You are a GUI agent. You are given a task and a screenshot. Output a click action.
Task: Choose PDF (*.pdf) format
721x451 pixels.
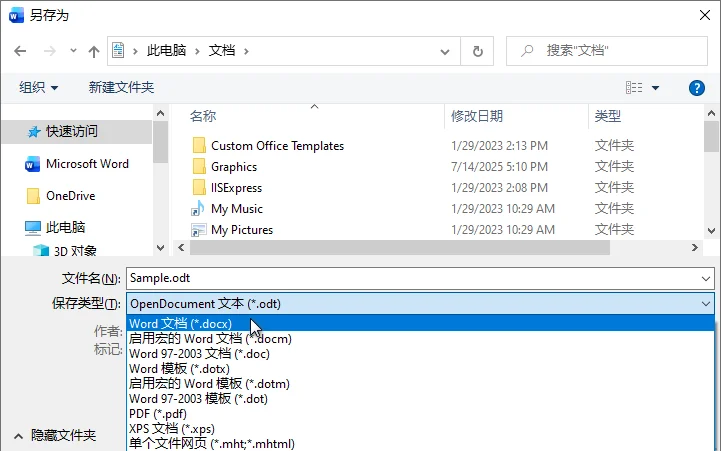(x=420, y=414)
